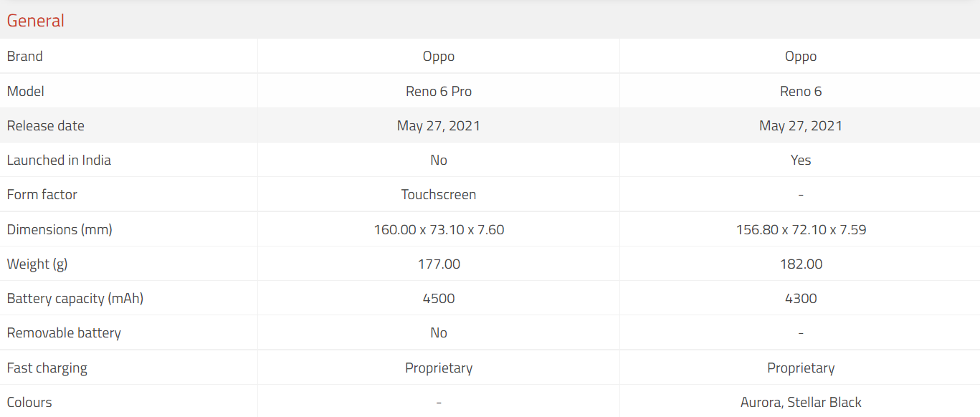Click the 156.80 x 72.10 x 7.59 dimensions
Image resolution: width=980 pixels, height=417 pixels.
801,229
